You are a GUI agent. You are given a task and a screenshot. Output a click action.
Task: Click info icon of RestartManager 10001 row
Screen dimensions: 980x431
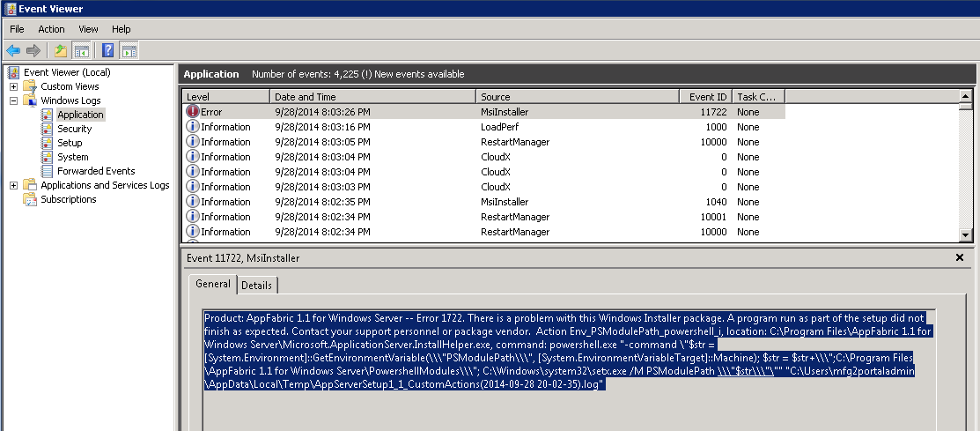coord(193,217)
